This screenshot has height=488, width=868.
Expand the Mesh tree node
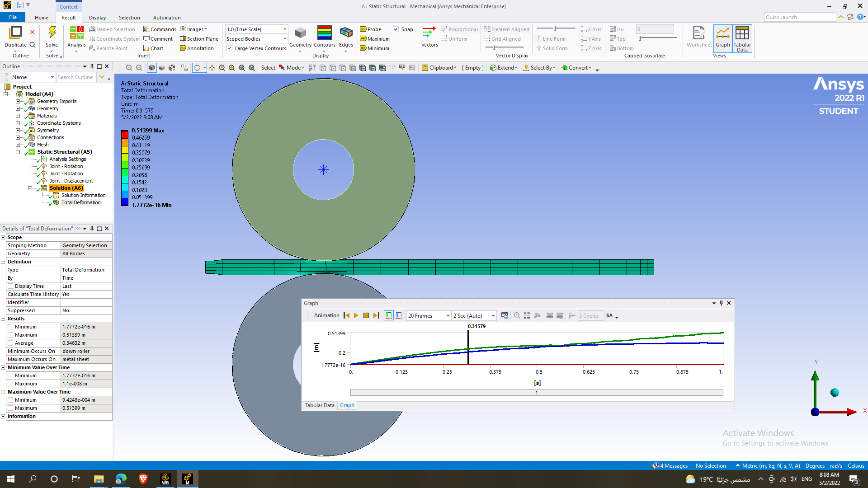[x=18, y=145]
